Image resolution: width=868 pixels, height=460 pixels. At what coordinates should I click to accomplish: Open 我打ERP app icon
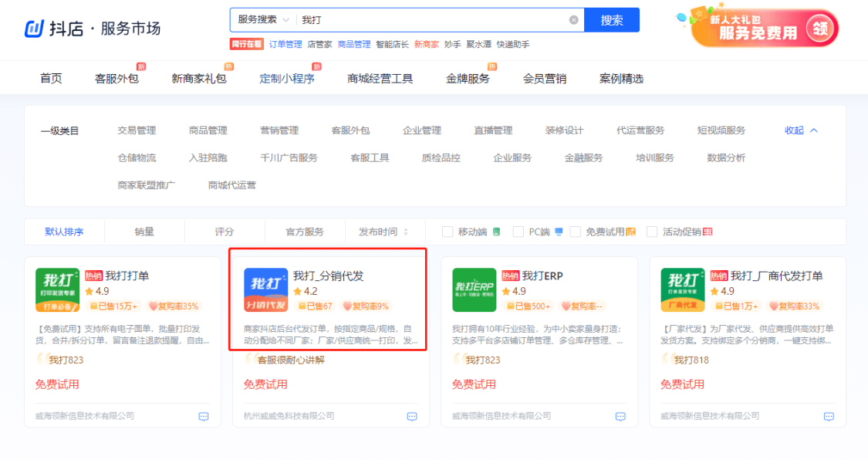pyautogui.click(x=474, y=290)
